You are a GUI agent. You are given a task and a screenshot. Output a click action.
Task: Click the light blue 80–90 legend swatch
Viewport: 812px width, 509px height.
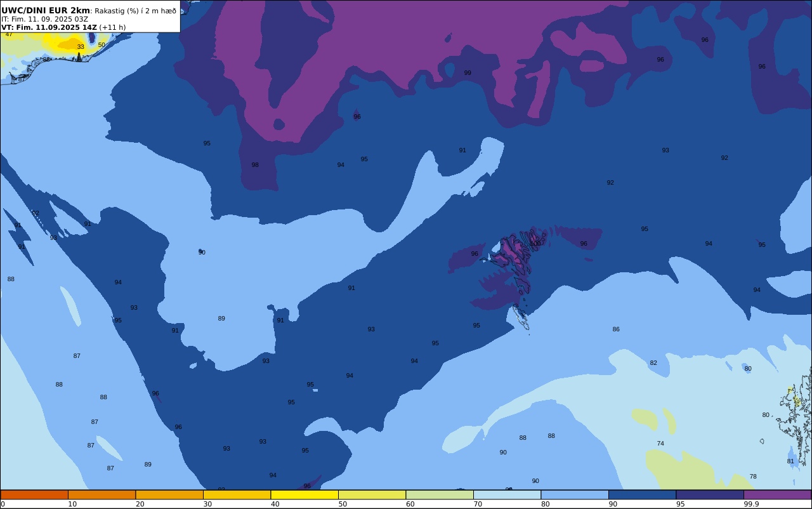(x=575, y=494)
